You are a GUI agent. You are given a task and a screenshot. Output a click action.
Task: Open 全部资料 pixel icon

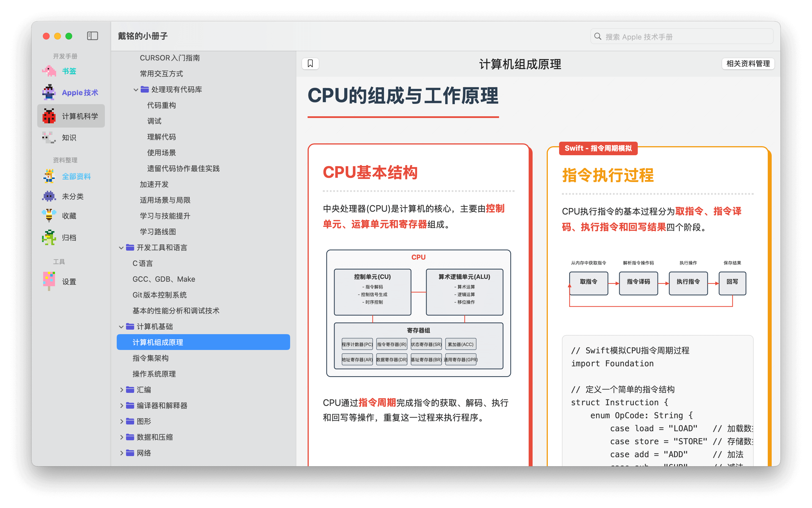pos(49,176)
